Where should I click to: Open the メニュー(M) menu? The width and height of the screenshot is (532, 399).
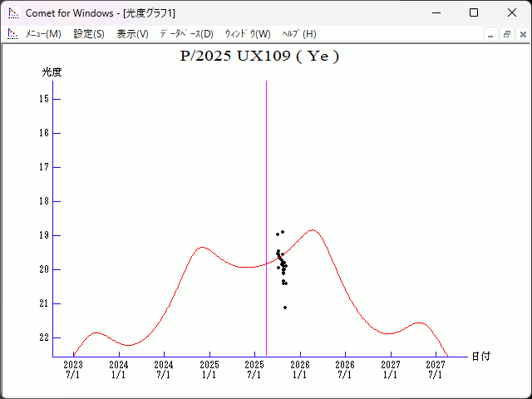point(42,34)
